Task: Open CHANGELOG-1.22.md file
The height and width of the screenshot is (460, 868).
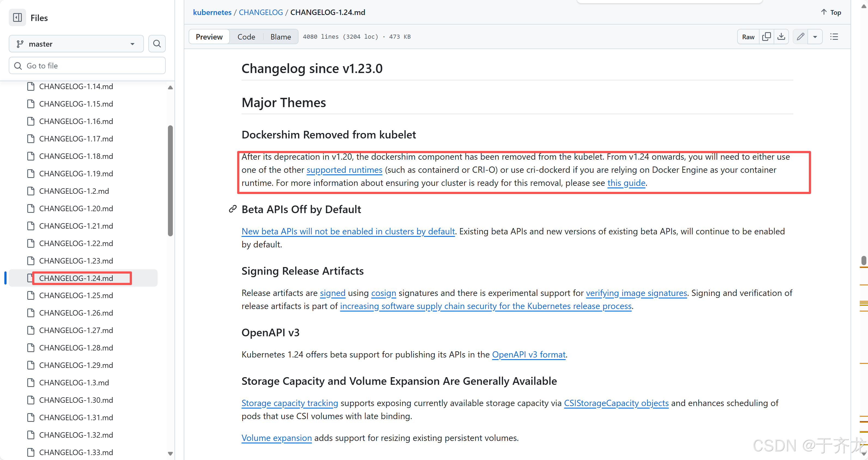Action: (x=76, y=243)
